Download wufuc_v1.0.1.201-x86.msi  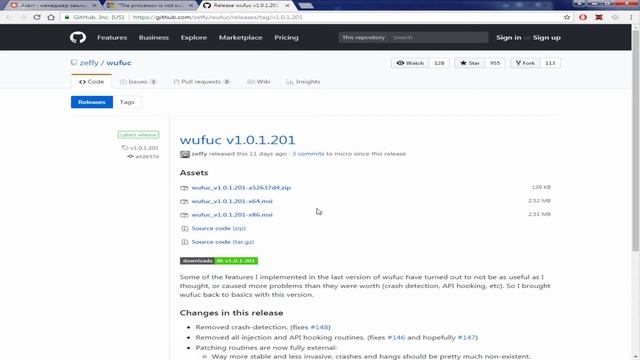coord(232,215)
